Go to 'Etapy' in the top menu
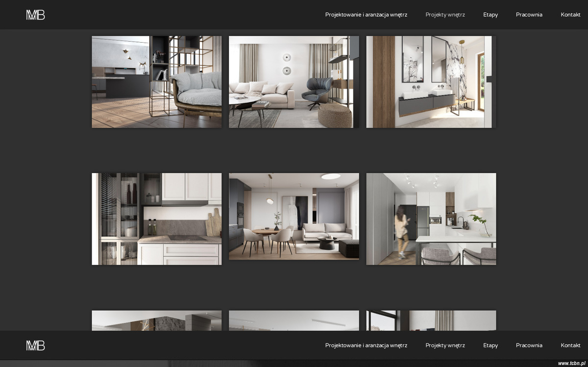 pyautogui.click(x=490, y=15)
